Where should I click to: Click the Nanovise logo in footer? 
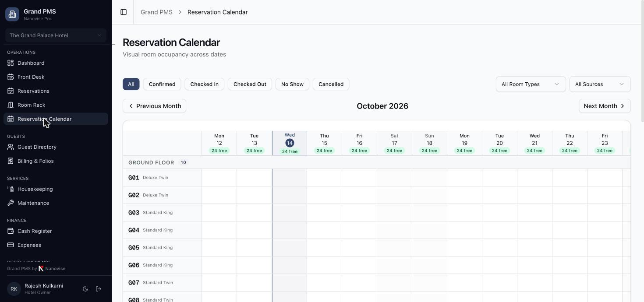[x=41, y=269]
